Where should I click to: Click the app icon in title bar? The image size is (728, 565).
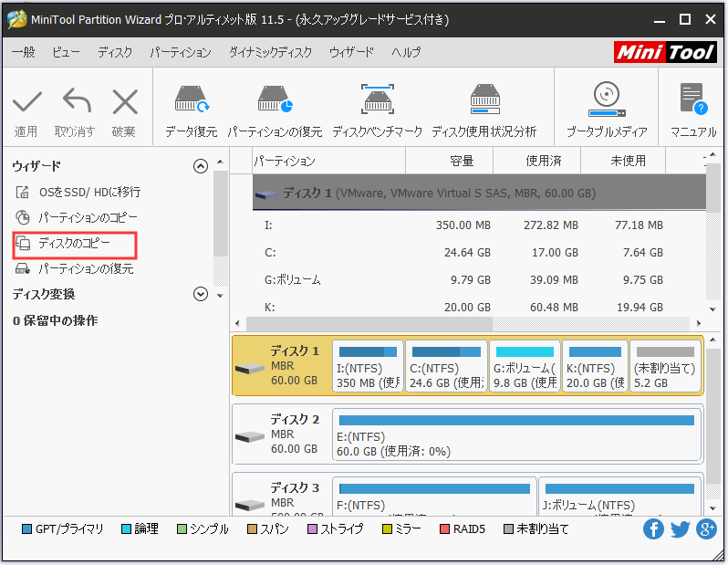click(x=17, y=19)
